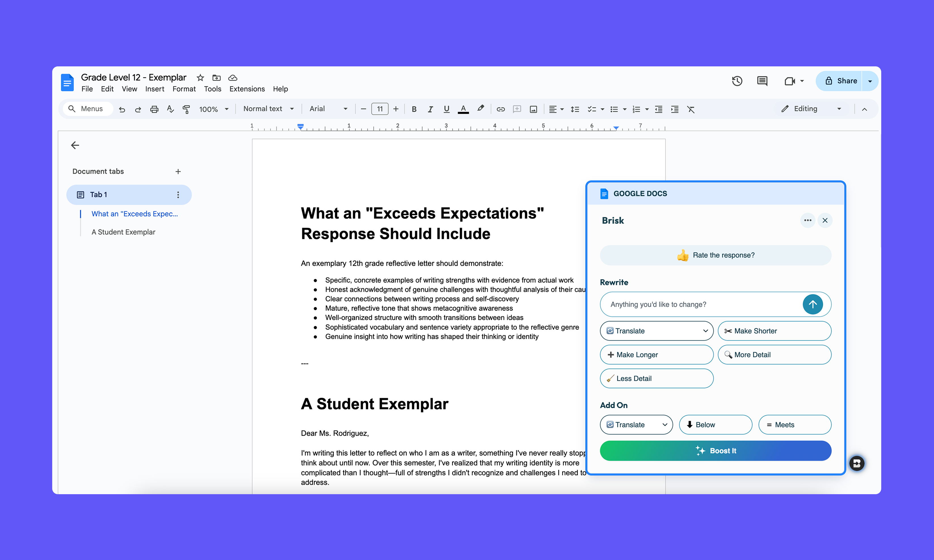Click the Boost It button
Screen dimensions: 934x560
click(715, 450)
